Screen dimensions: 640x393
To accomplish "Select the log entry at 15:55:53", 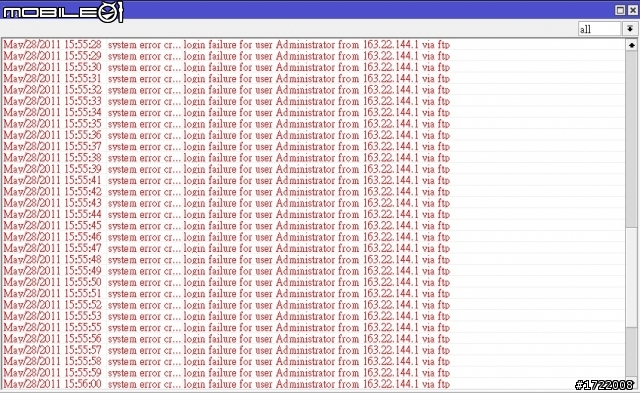I will [x=313, y=316].
